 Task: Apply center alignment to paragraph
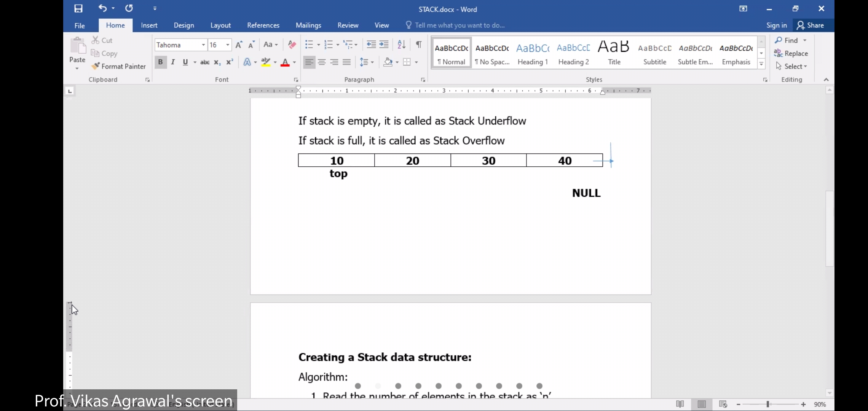pos(322,62)
